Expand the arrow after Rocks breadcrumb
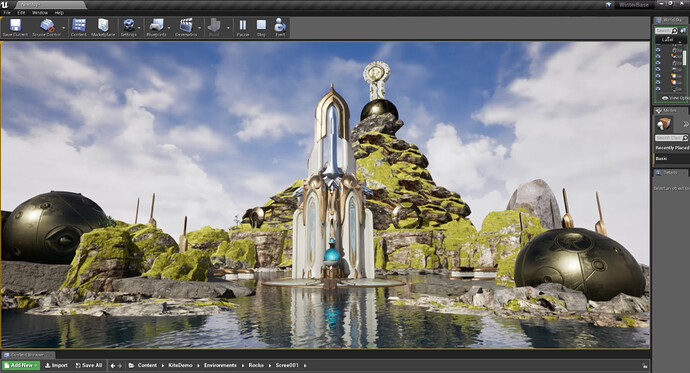The width and height of the screenshot is (690, 373). point(269,366)
